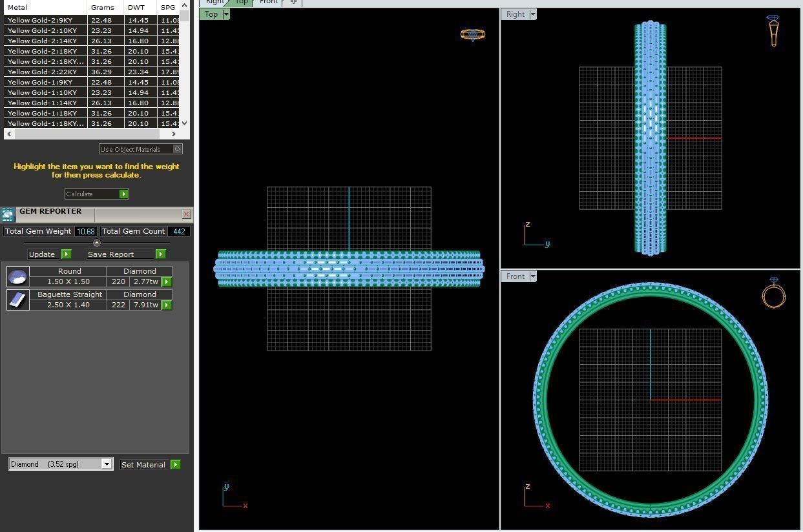Select Yellow Gold-1:10KY row
The image size is (803, 532).
91,92
